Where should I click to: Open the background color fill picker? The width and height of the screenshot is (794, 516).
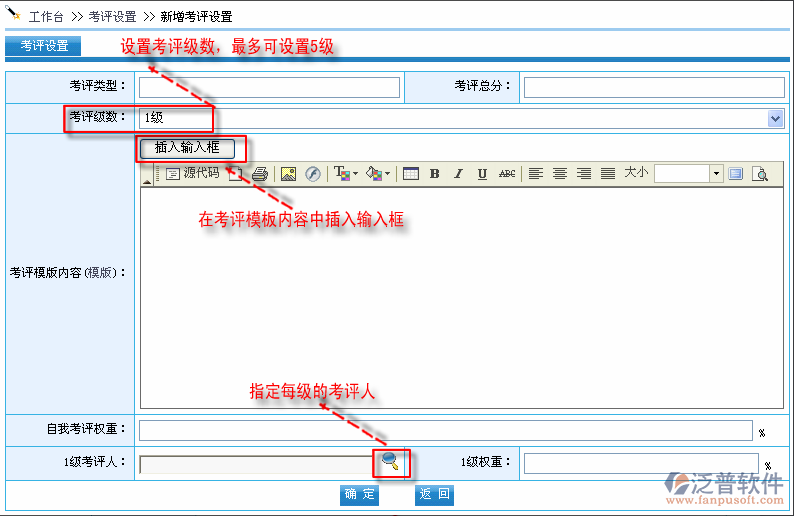coord(378,174)
